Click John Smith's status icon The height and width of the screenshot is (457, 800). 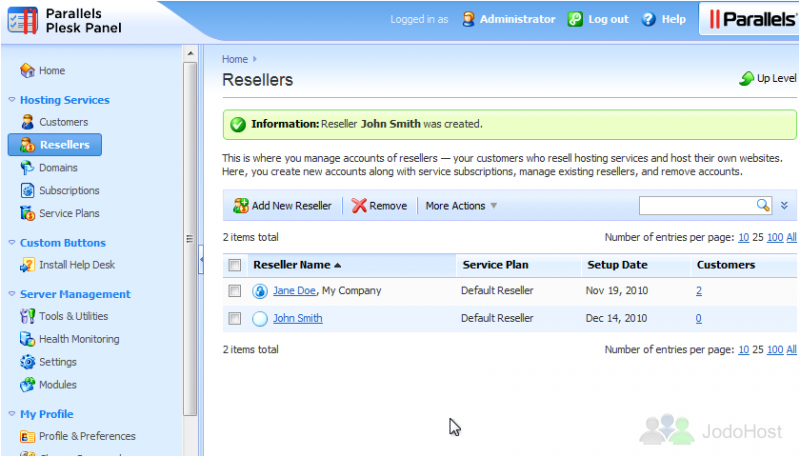[260, 319]
